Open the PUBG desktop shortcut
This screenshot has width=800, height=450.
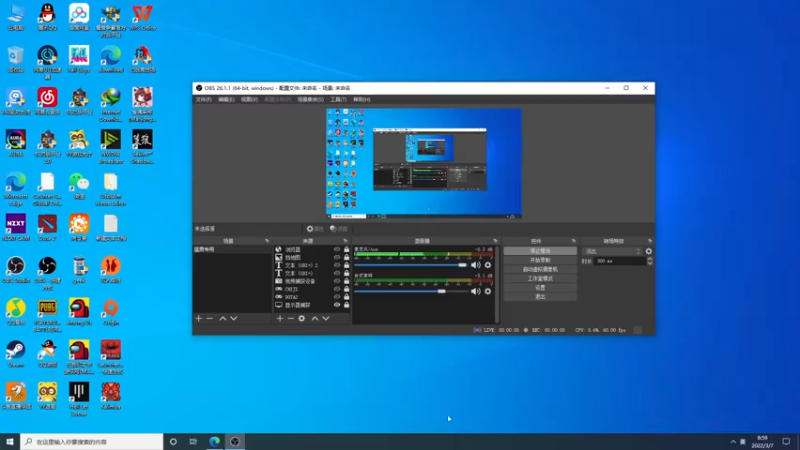coord(47,315)
